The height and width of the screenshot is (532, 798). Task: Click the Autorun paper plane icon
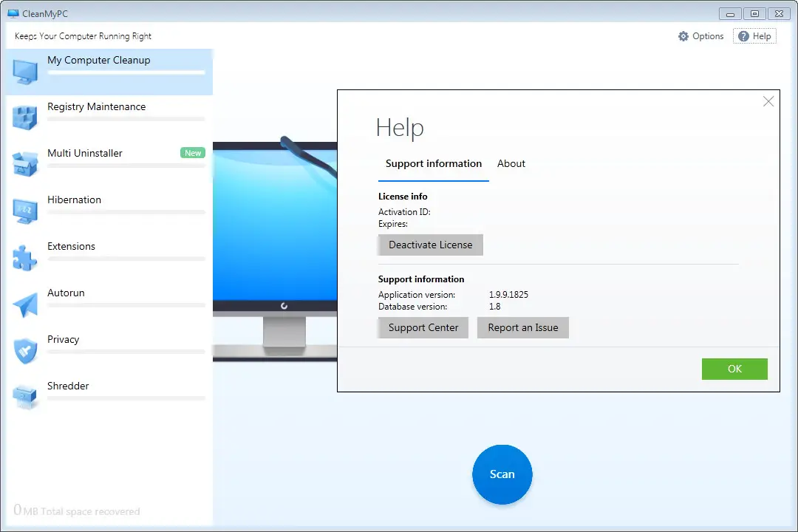[x=25, y=304]
